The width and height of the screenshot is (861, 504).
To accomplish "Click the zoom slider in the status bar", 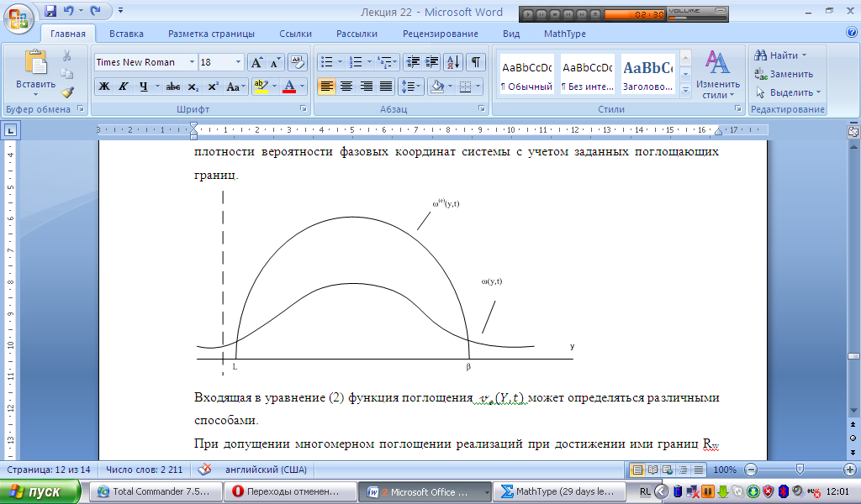I will [800, 470].
